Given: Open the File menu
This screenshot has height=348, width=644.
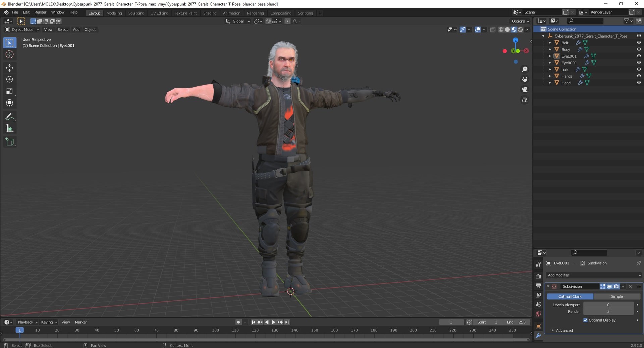Looking at the screenshot, I should tap(15, 12).
